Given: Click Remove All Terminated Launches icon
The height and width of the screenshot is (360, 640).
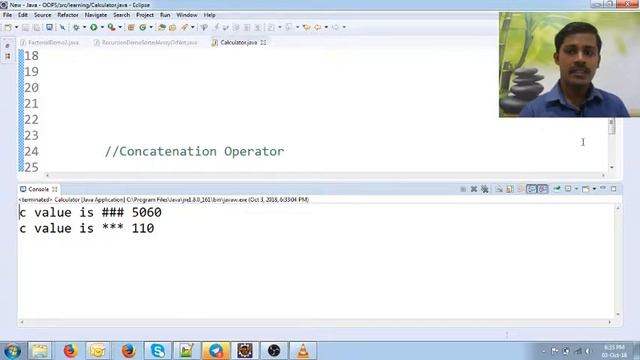Looking at the screenshot, I should point(484,189).
